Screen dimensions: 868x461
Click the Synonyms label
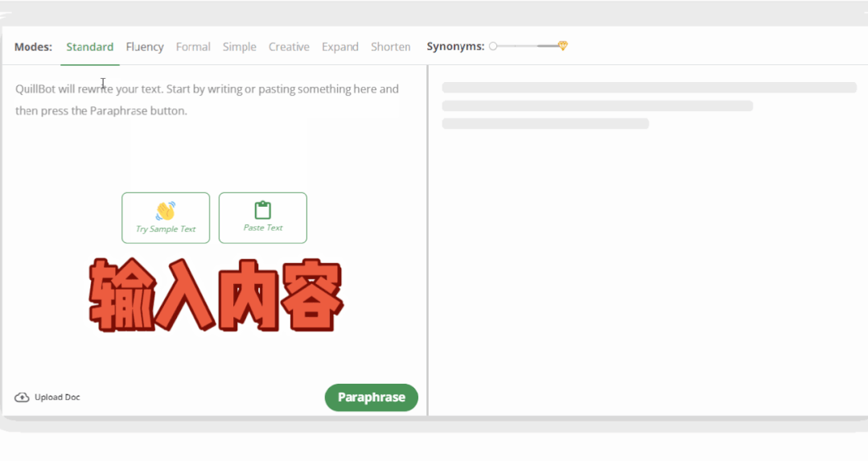(x=455, y=47)
